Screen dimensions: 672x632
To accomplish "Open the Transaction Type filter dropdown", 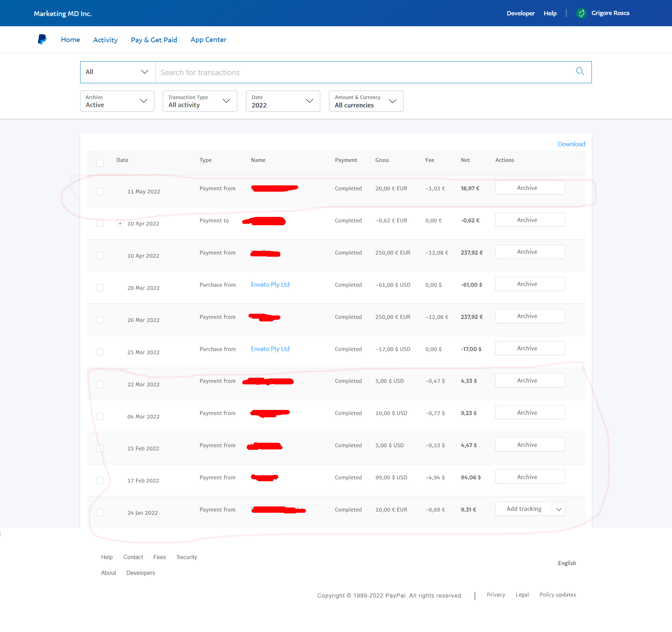I will point(199,101).
